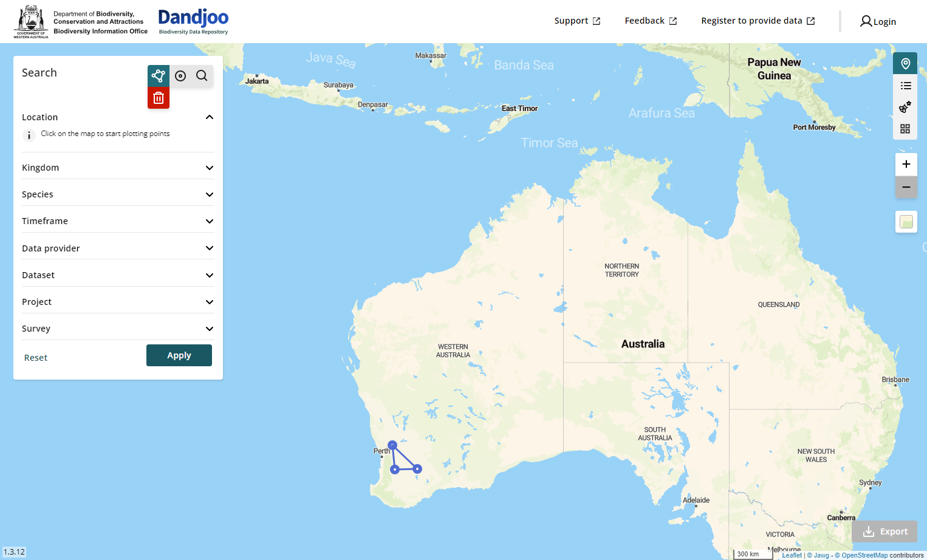Click the QUEENSLAND map label
The width and height of the screenshot is (927, 560).
[779, 305]
